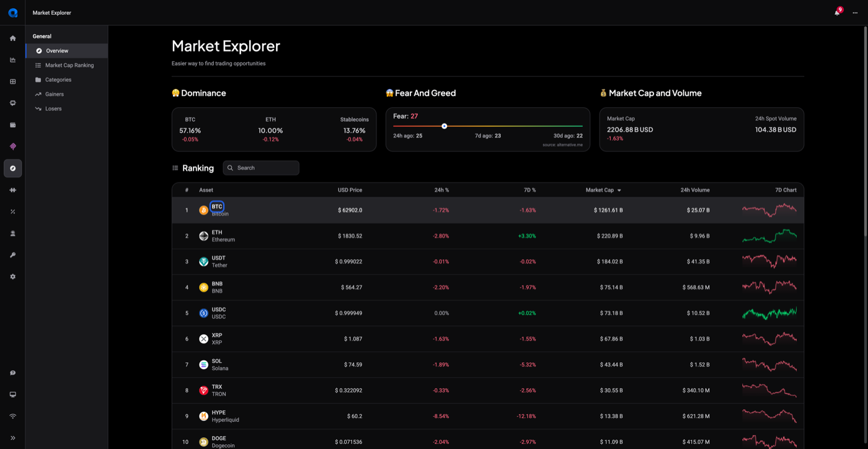Sort table by USD Price header

(350, 190)
